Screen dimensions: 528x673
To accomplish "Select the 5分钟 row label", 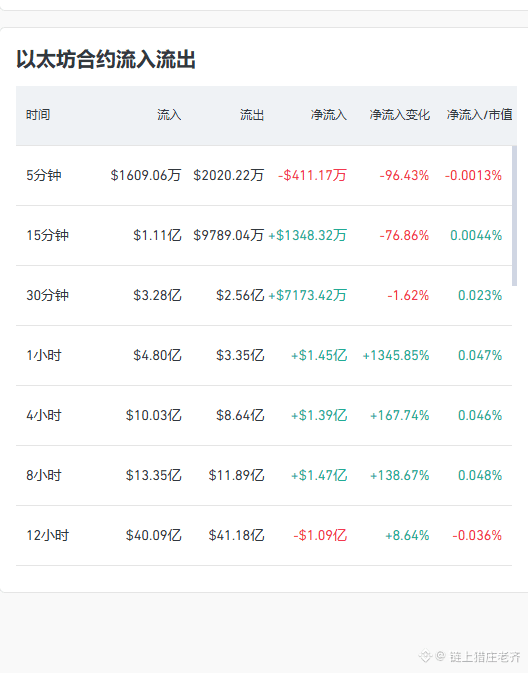I will pyautogui.click(x=44, y=175).
